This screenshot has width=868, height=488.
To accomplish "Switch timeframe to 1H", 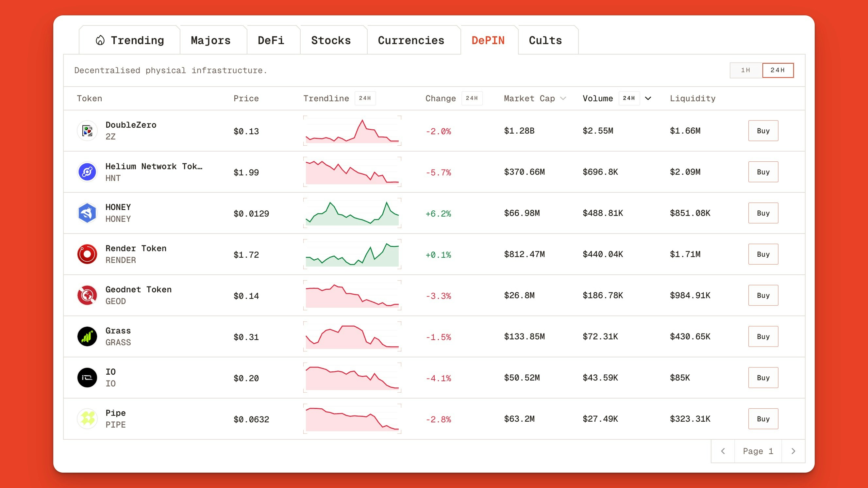I will coord(745,70).
